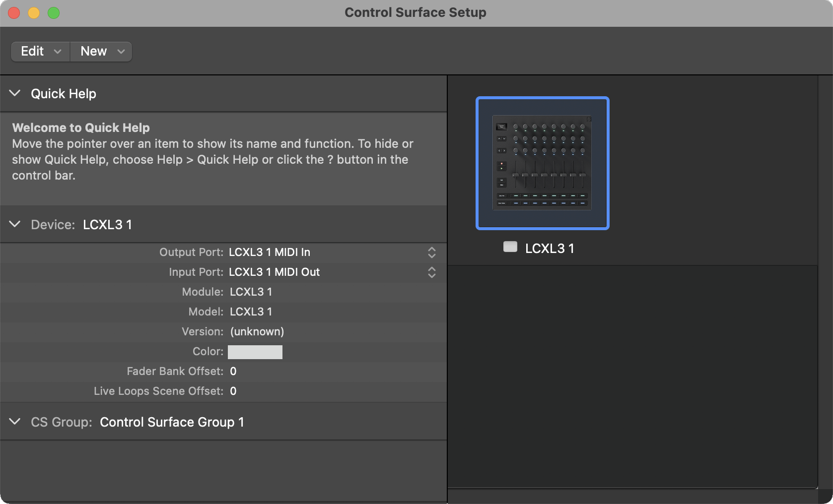Open the New dropdown menu
833x504 pixels.
(102, 52)
